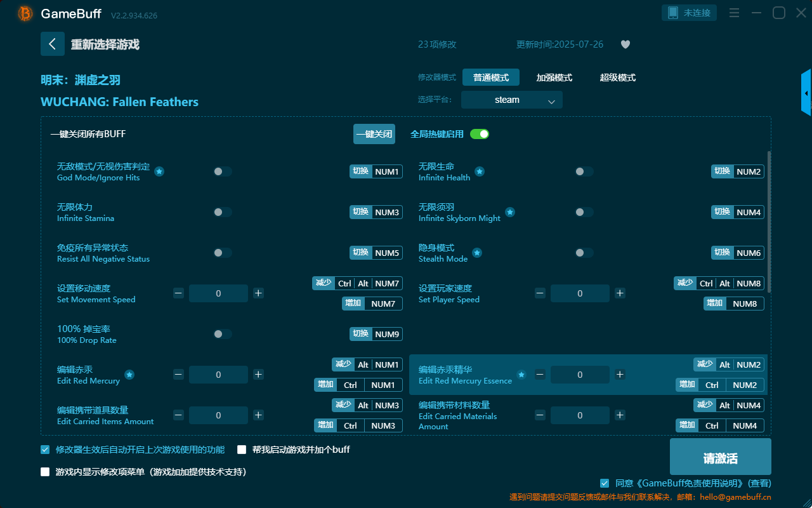Viewport: 812px width, 508px height.
Task: Toggle Infinite Skyborn Might switch
Action: pyautogui.click(x=584, y=212)
